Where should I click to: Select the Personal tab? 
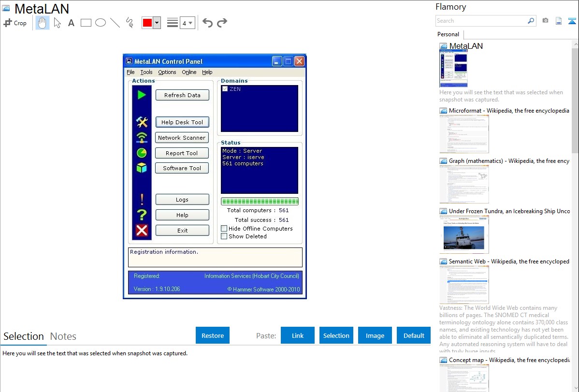449,34
